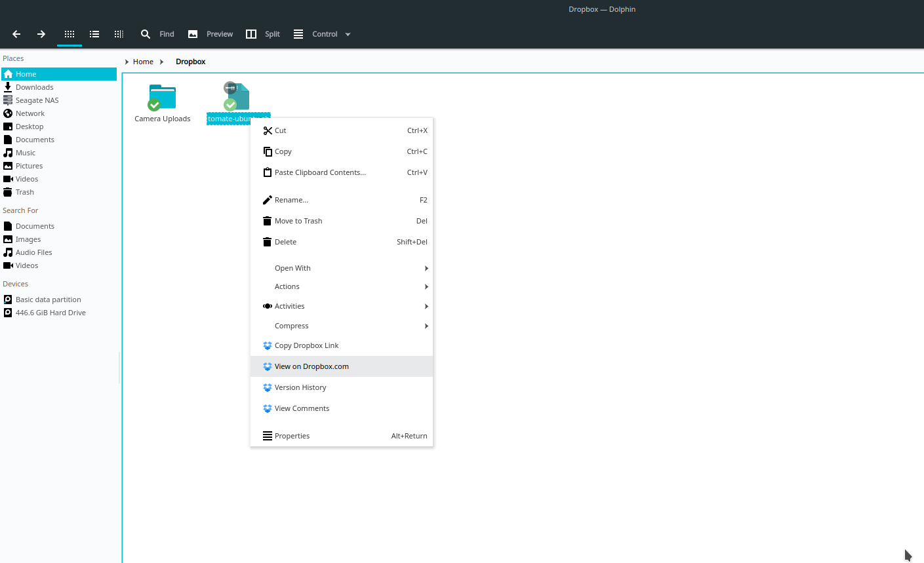Viewport: 924px width, 563px height.
Task: Open the Find search bar
Action: 157,33
